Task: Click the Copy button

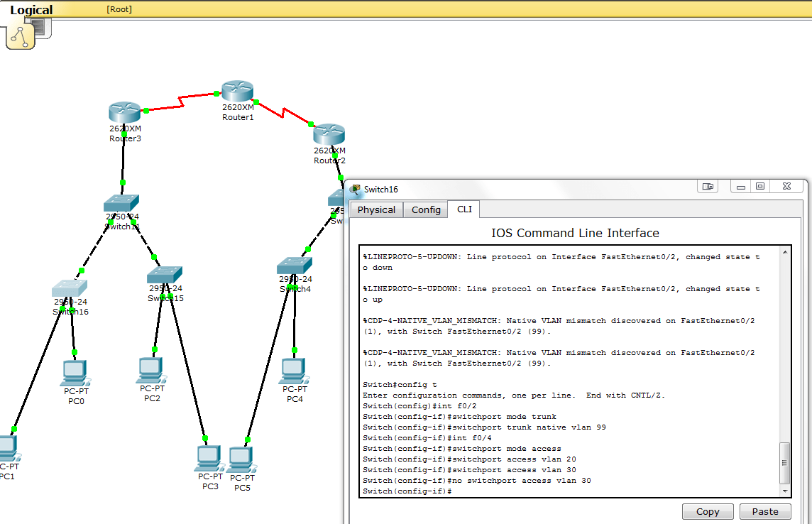Action: pyautogui.click(x=707, y=511)
